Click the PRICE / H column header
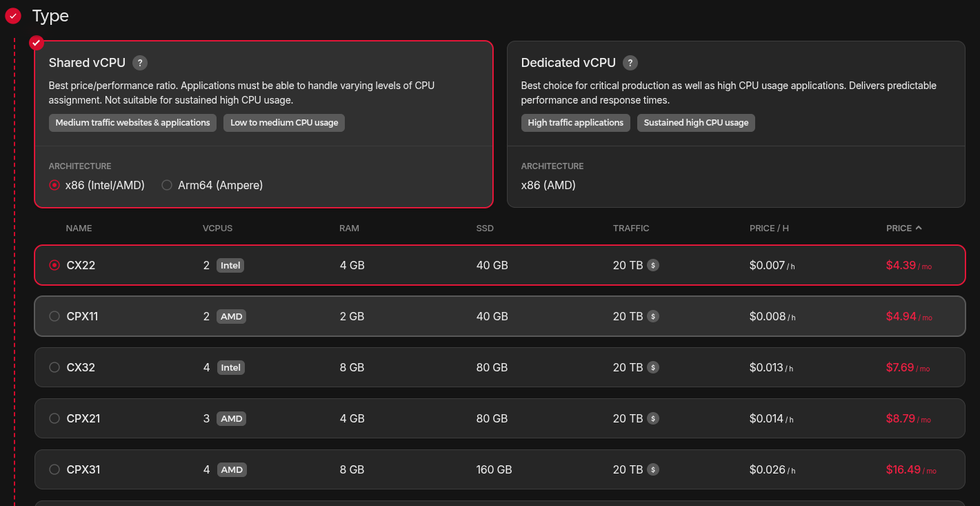The image size is (980, 506). tap(769, 228)
